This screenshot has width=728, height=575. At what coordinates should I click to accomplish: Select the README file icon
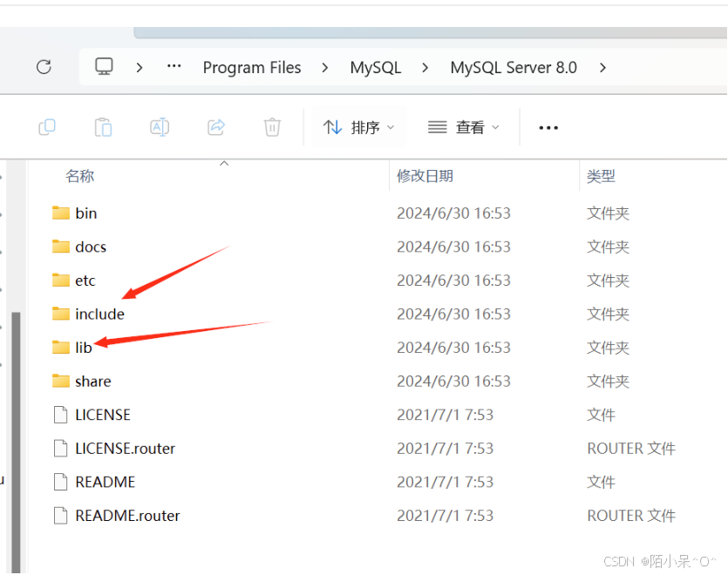[60, 482]
